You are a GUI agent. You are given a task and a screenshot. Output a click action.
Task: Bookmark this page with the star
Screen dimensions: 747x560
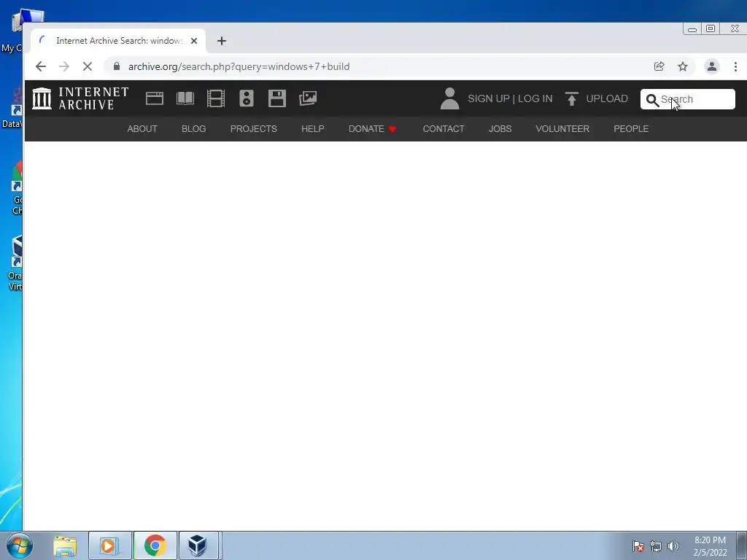tap(683, 66)
